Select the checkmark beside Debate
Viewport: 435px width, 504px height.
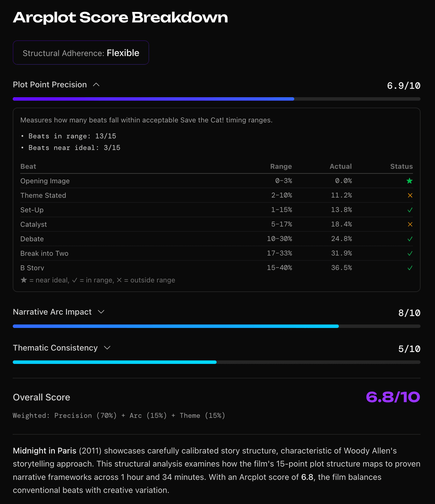pyautogui.click(x=409, y=239)
